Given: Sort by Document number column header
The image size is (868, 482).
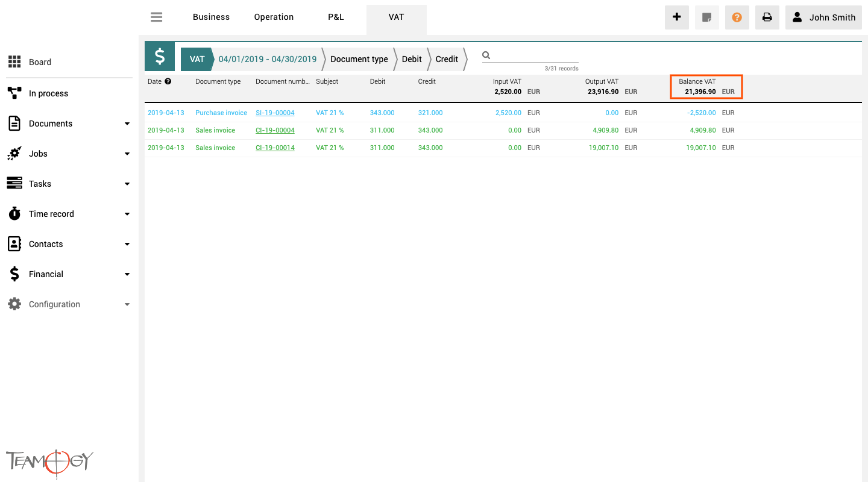Looking at the screenshot, I should point(283,81).
